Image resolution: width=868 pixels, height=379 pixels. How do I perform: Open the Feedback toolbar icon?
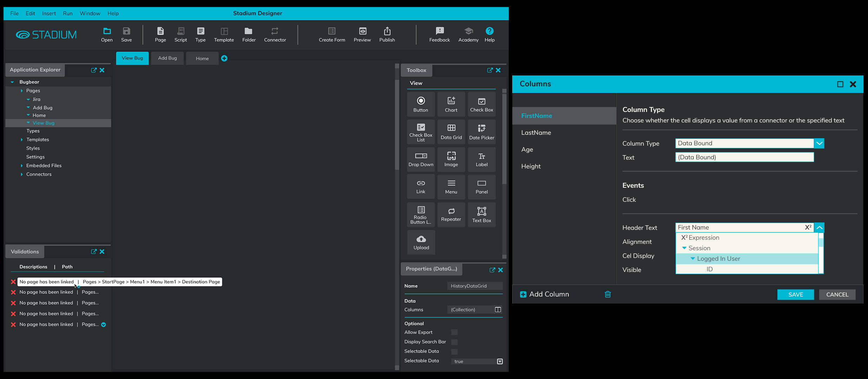439,35
